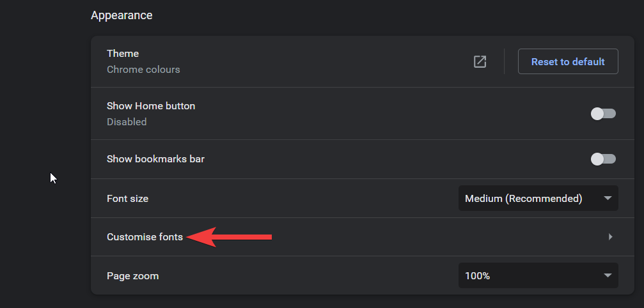Select the Theme row title
644x308 pixels.
(x=123, y=54)
